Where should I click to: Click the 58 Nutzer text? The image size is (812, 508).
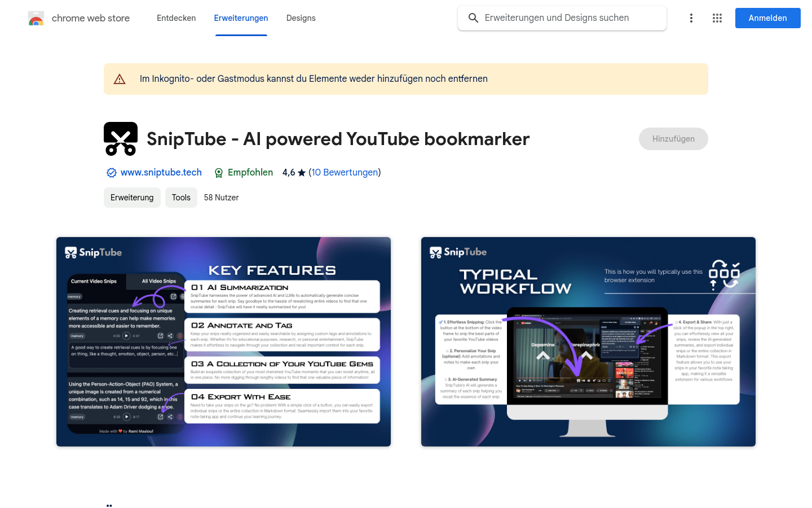tap(222, 198)
